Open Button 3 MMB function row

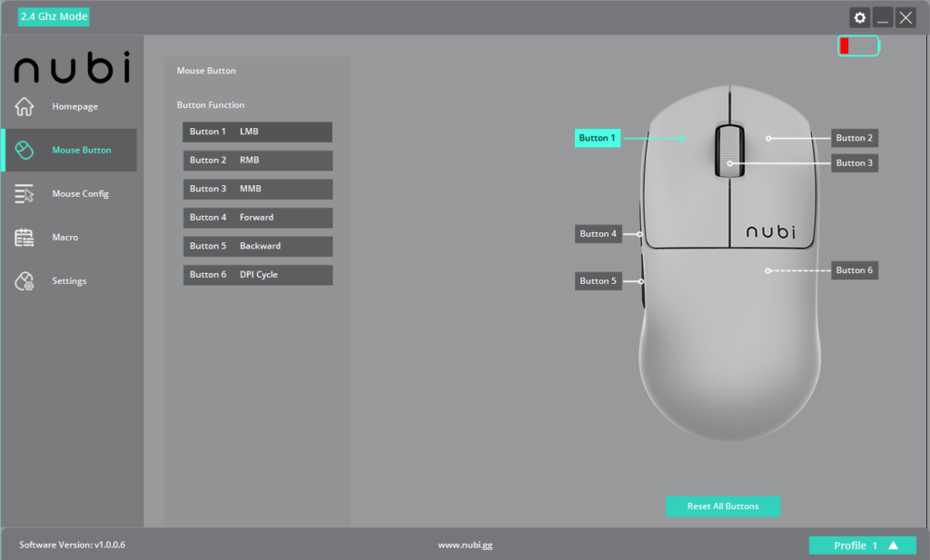[x=257, y=189]
